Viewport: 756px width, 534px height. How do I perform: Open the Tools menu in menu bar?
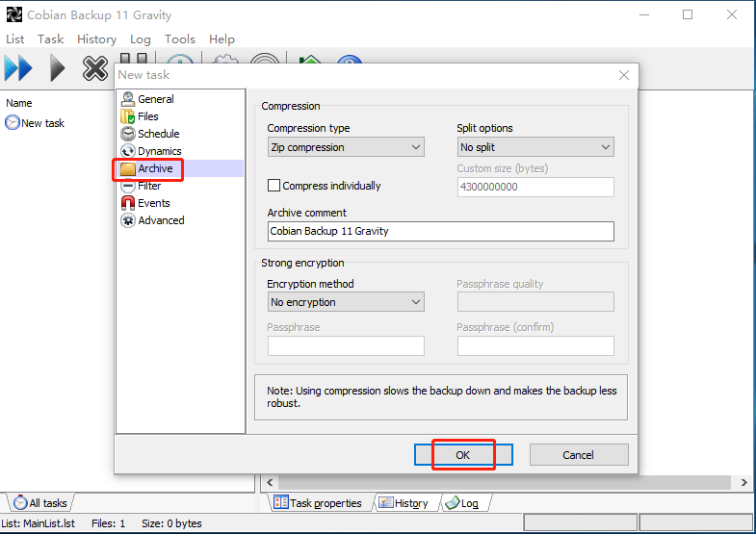179,39
